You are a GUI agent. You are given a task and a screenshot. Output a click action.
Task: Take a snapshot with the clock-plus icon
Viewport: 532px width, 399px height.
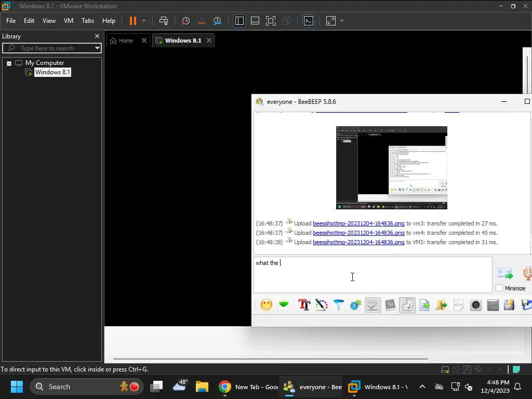pyautogui.click(x=185, y=21)
